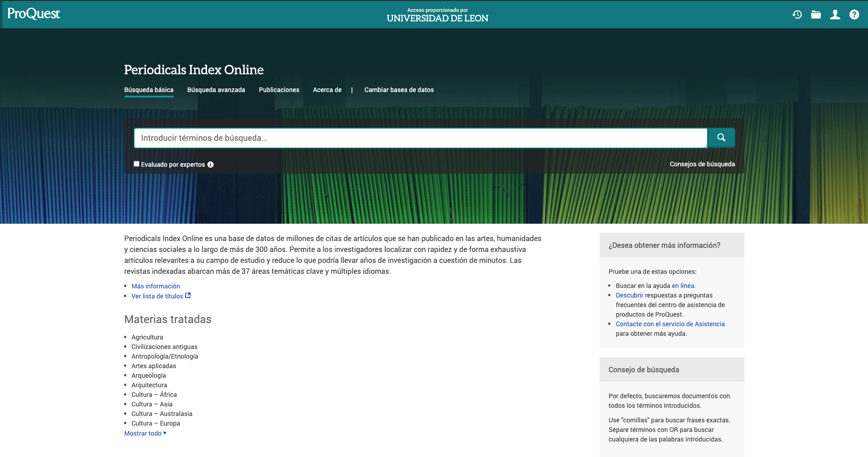
Task: Open Ver lista de títulos link
Action: (157, 296)
